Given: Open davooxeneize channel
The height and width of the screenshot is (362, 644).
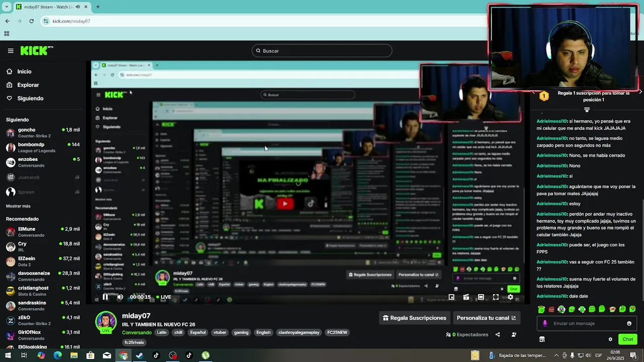Looking at the screenshot, I should tap(43, 276).
